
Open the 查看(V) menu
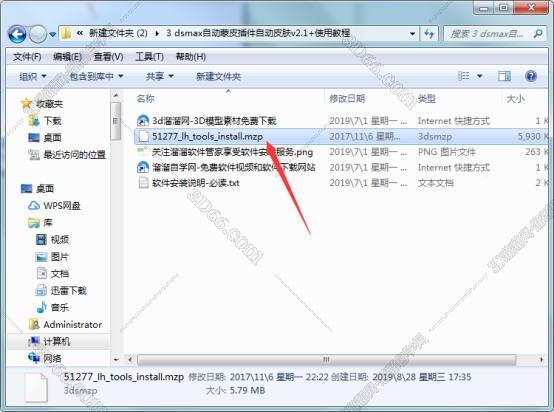[108, 57]
